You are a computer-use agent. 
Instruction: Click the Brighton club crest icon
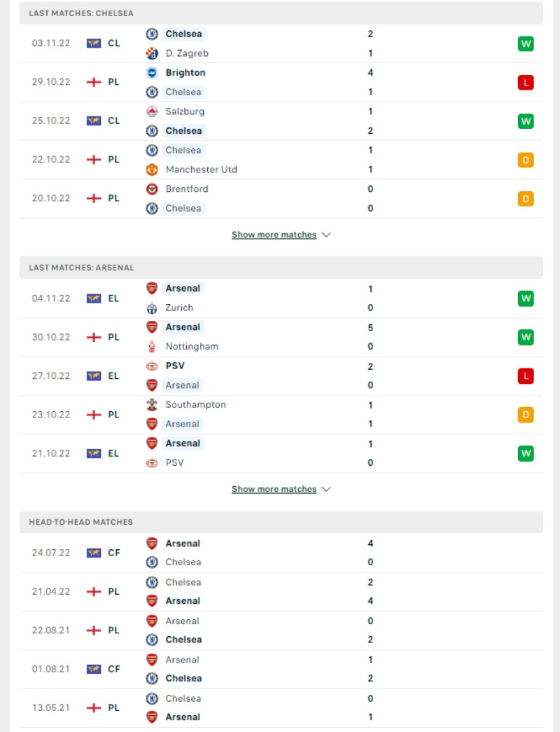152,73
